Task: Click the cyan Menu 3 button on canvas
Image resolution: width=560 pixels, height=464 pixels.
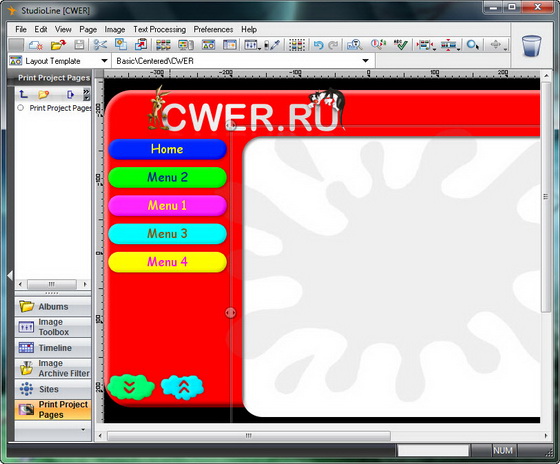Action: point(168,234)
